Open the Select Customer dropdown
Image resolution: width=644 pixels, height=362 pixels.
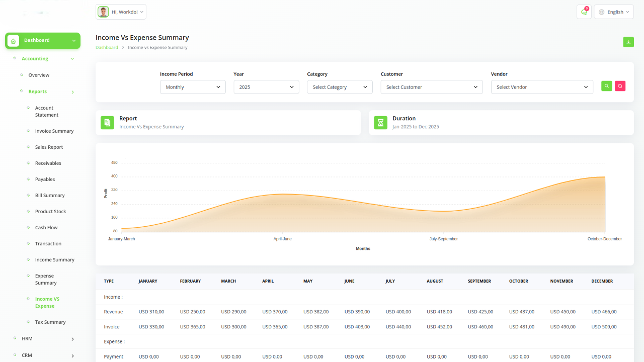click(x=432, y=87)
